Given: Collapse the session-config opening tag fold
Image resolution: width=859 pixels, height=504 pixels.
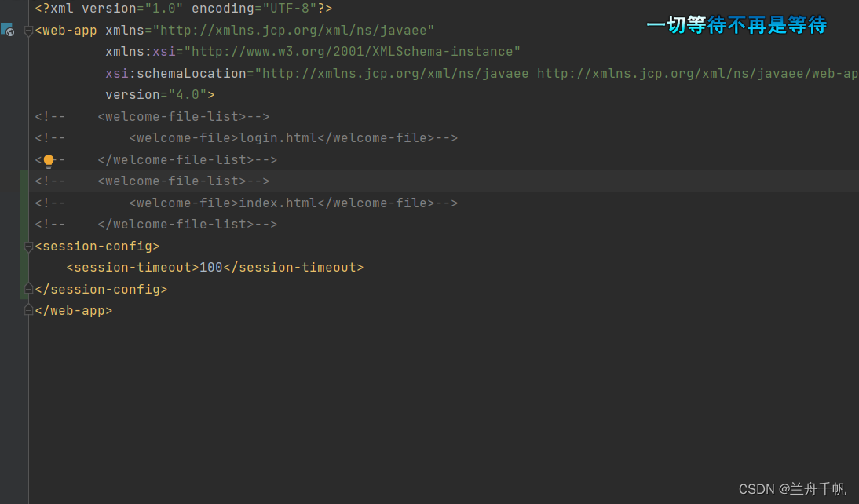Looking at the screenshot, I should [28, 247].
